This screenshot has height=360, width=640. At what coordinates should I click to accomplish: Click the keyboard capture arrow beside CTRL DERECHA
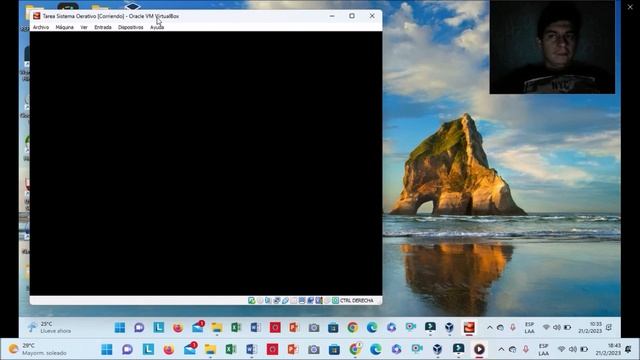tap(335, 300)
